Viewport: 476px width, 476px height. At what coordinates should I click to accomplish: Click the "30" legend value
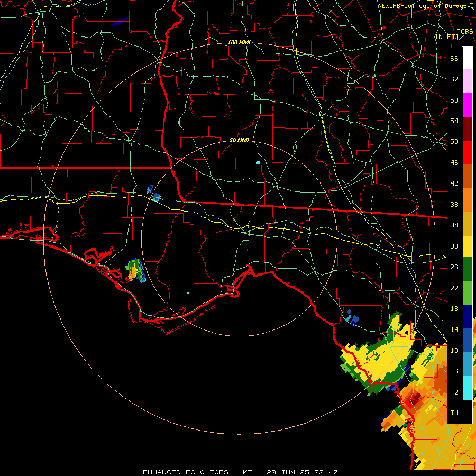pyautogui.click(x=454, y=246)
